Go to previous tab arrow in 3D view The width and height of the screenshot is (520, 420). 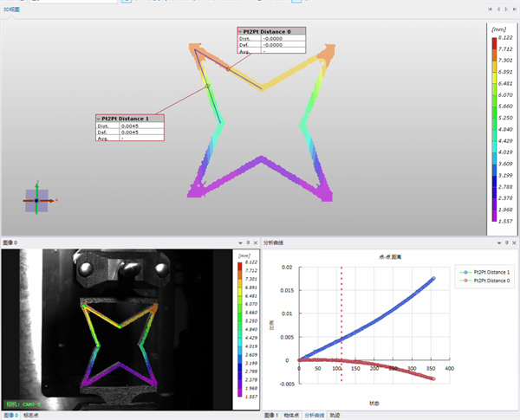point(498,10)
